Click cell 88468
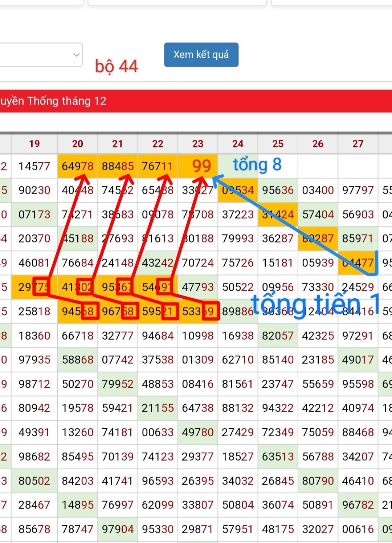The height and width of the screenshot is (543, 392). coord(358,432)
